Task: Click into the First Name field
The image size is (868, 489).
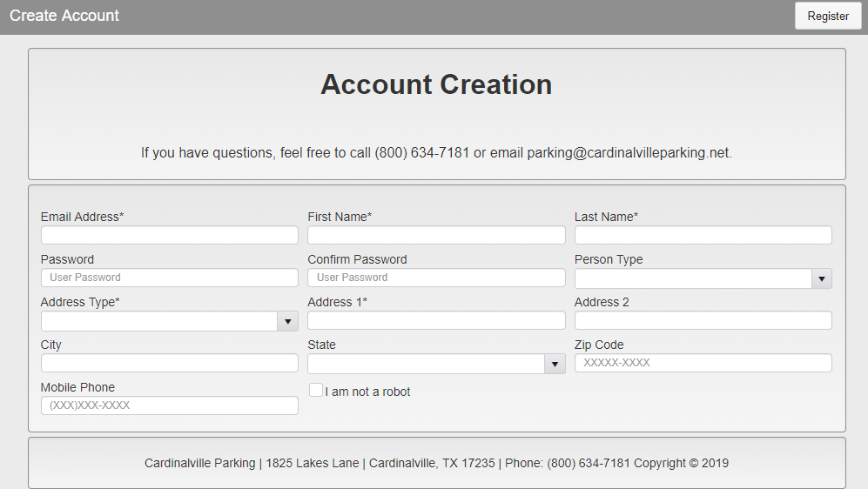Action: (436, 235)
